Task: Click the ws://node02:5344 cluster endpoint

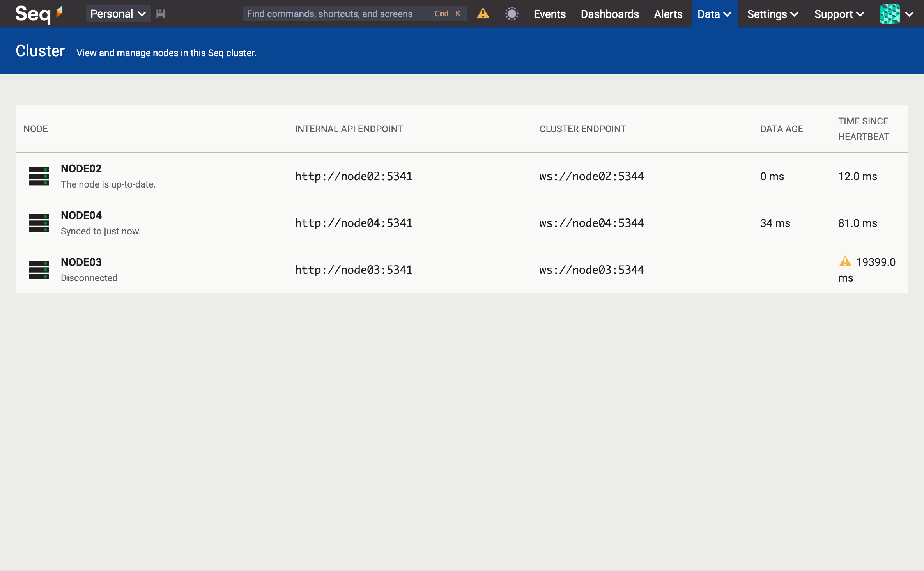Action: (591, 176)
